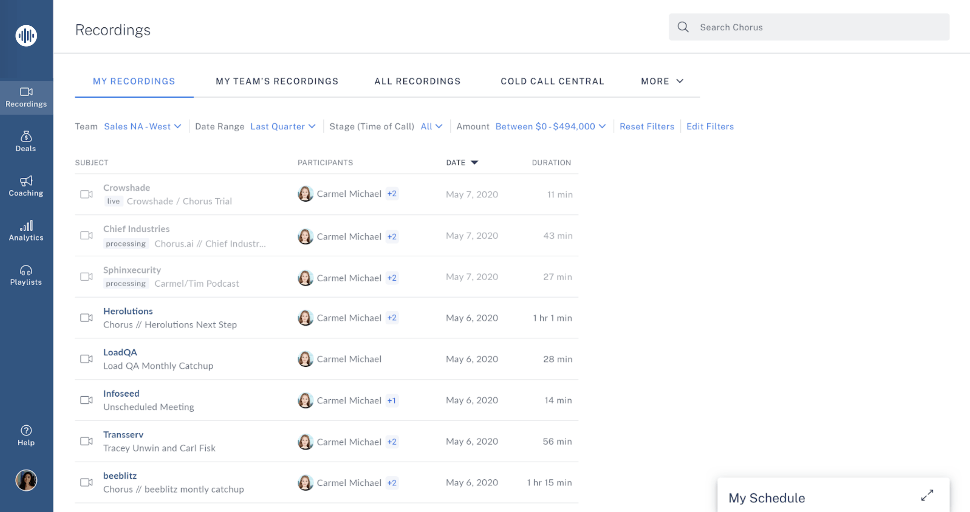Open the Transserv recording
Viewport: 970px width, 512px height.
123,435
